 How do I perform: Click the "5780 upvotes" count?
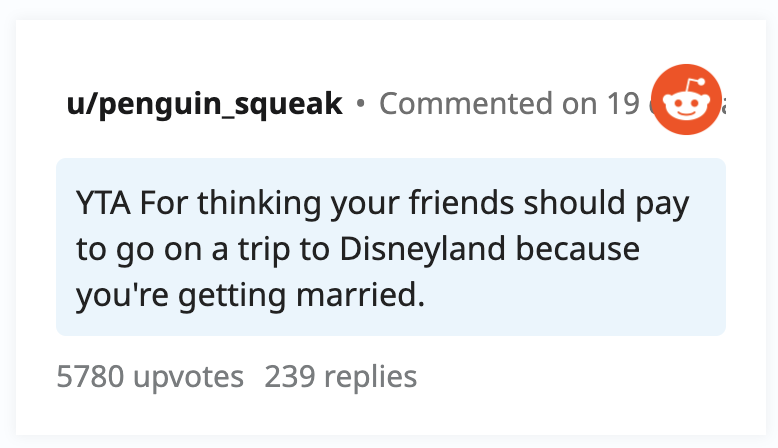point(150,377)
